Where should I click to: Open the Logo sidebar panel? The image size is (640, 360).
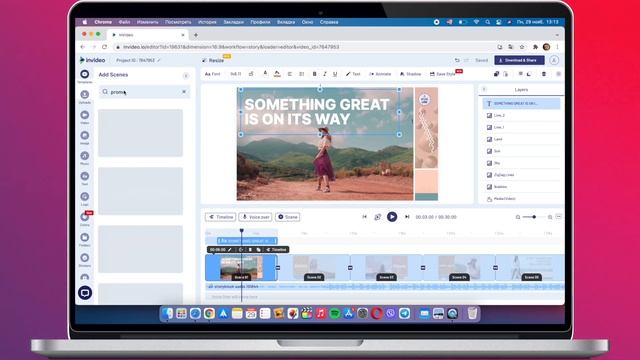click(x=84, y=198)
